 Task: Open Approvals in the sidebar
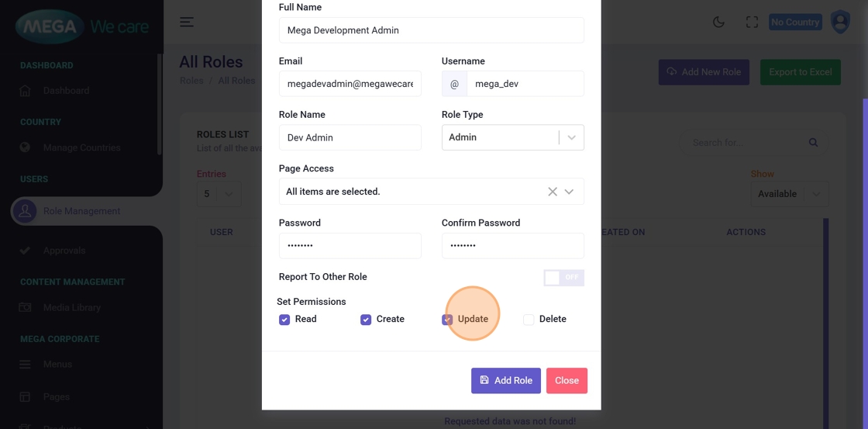point(64,251)
